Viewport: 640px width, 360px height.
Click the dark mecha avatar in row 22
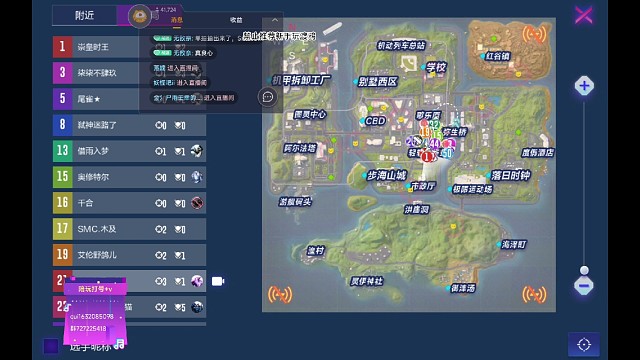click(197, 307)
